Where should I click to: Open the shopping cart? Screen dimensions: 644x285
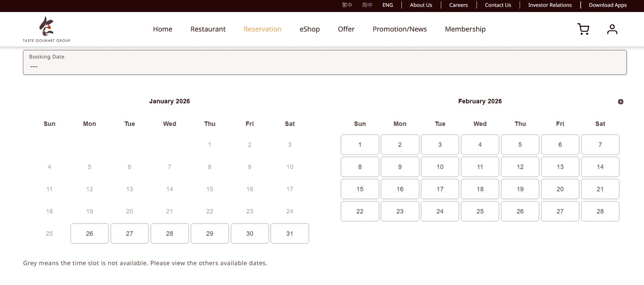pyautogui.click(x=583, y=29)
